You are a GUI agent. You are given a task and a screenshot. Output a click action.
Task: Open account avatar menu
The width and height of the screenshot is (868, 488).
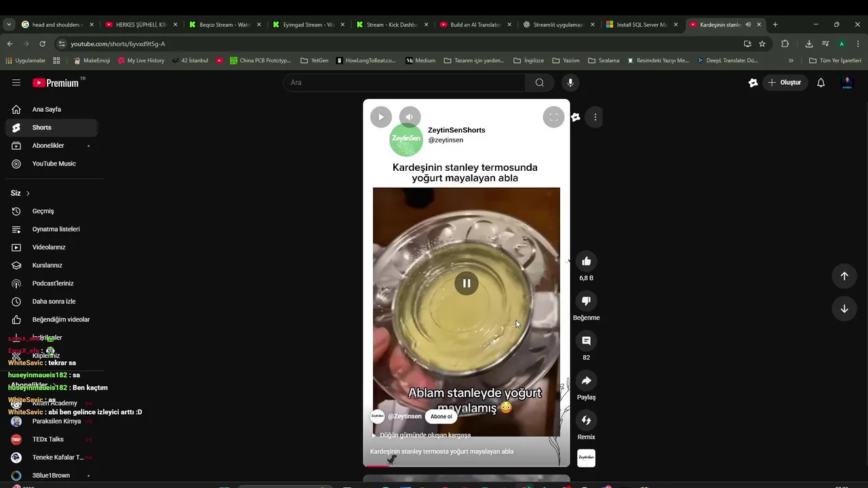click(x=846, y=83)
